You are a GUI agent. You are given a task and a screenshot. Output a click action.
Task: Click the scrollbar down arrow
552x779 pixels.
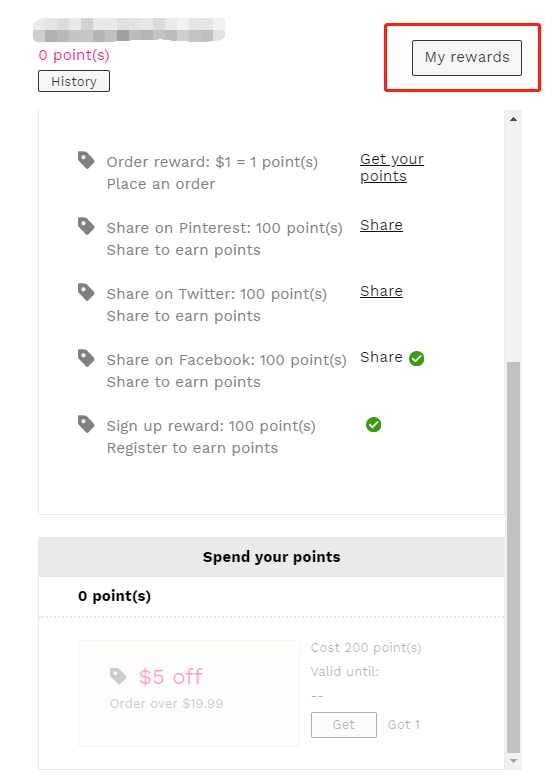513,761
